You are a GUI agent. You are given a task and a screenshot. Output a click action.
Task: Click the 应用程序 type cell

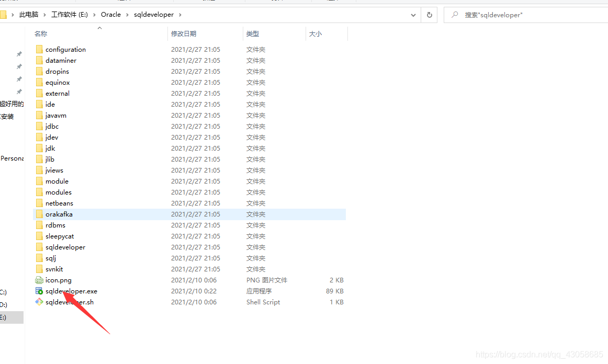coord(259,291)
